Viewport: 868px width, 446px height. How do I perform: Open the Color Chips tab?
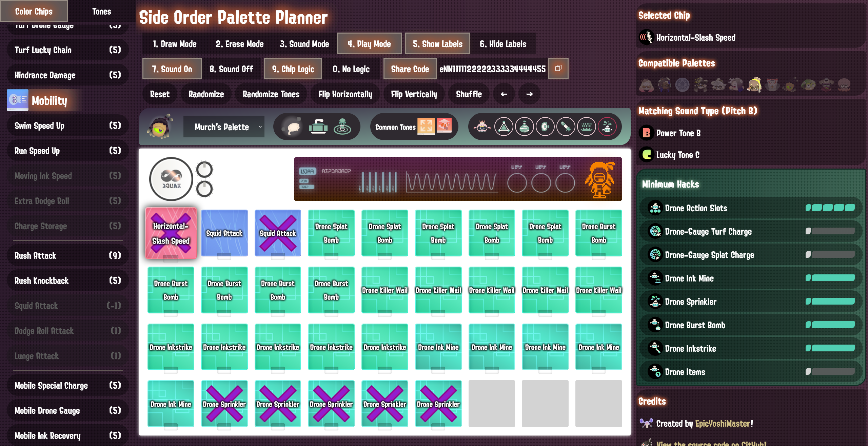[34, 11]
